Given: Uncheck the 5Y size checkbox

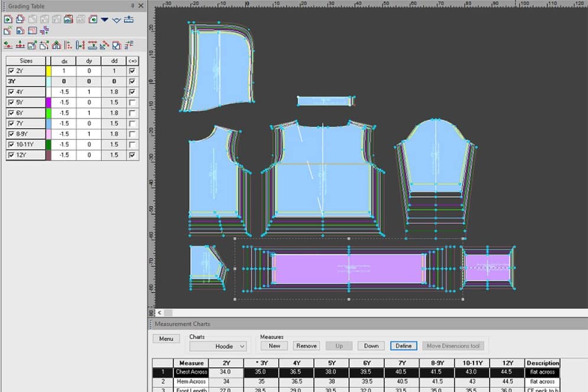Looking at the screenshot, I should pyautogui.click(x=11, y=102).
